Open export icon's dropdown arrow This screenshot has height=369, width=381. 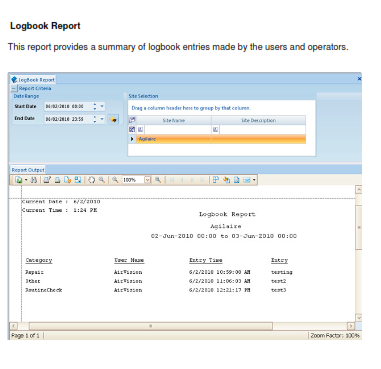click(x=26, y=180)
